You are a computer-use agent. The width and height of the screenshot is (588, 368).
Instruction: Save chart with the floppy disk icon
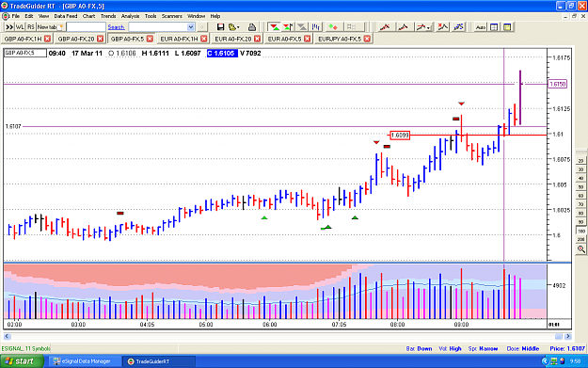220,27
